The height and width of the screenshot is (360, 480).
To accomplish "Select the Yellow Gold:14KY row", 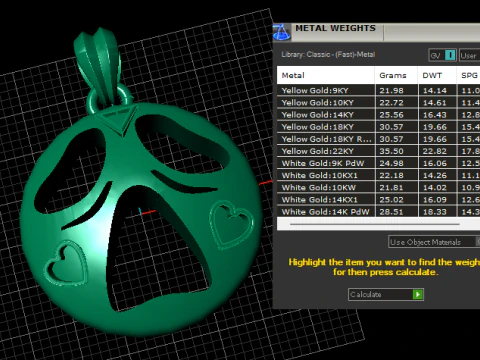I will coord(378,115).
